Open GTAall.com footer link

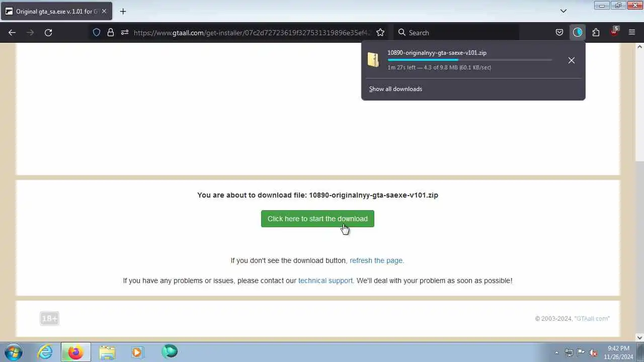click(x=592, y=319)
